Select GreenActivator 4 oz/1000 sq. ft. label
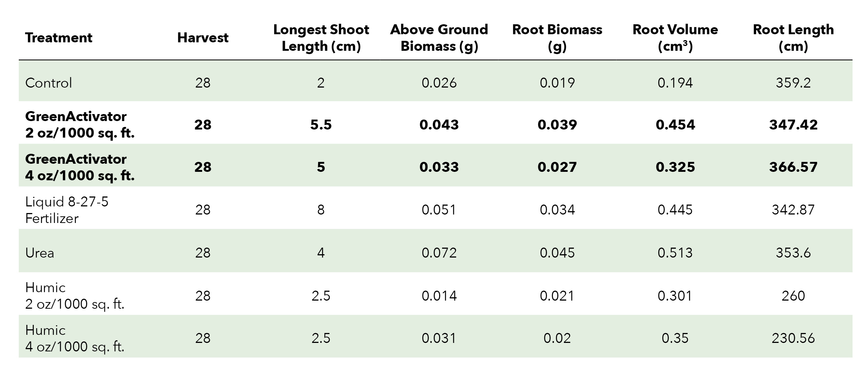This screenshot has height=390, width=868. pyautogui.click(x=80, y=167)
